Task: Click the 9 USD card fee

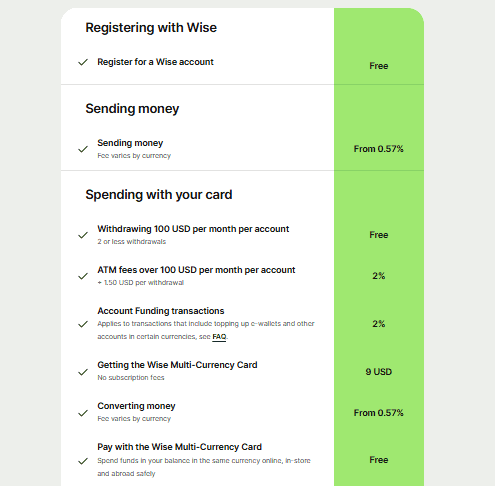Action: click(378, 372)
